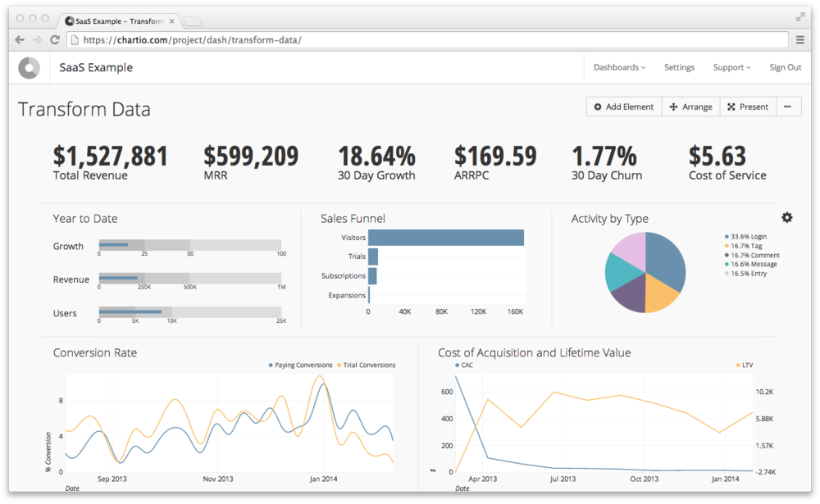820x504 pixels.
Task: Expand the Support dropdown menu
Action: click(x=731, y=67)
